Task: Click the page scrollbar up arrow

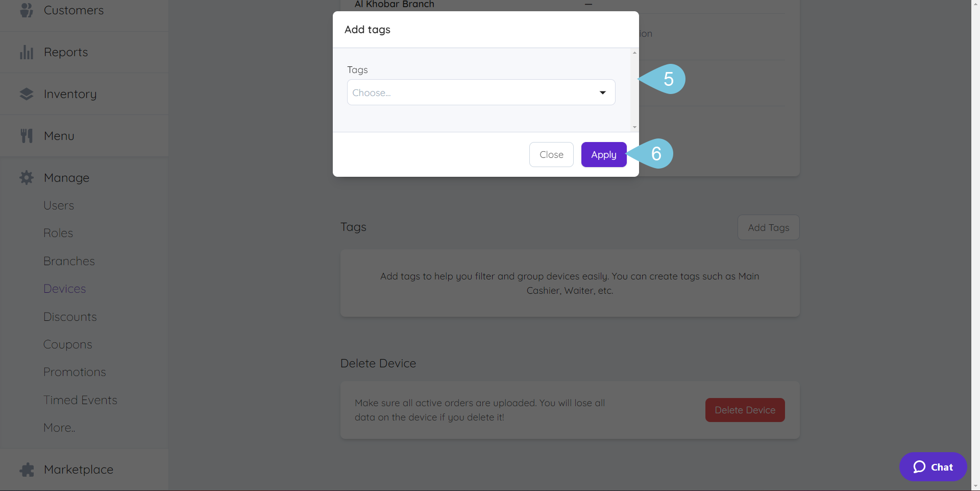Action: click(975, 3)
